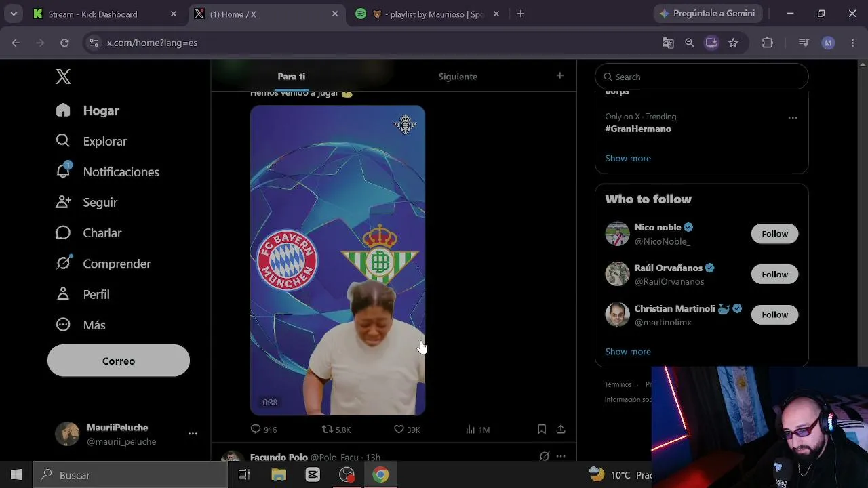Play the Bayern vs Betis video
The height and width of the screenshot is (488, 868).
338,260
